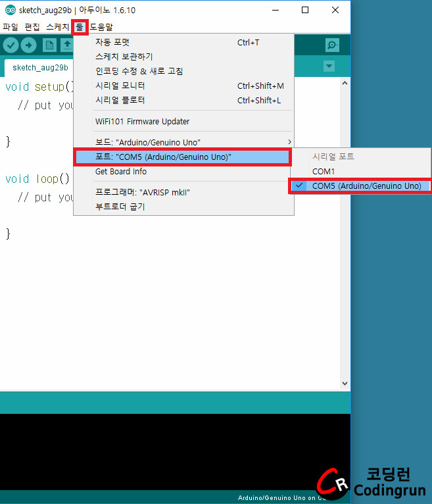The height and width of the screenshot is (504, 432).
Task: Open 시리얼 플로터 from menu
Action: coord(183,100)
